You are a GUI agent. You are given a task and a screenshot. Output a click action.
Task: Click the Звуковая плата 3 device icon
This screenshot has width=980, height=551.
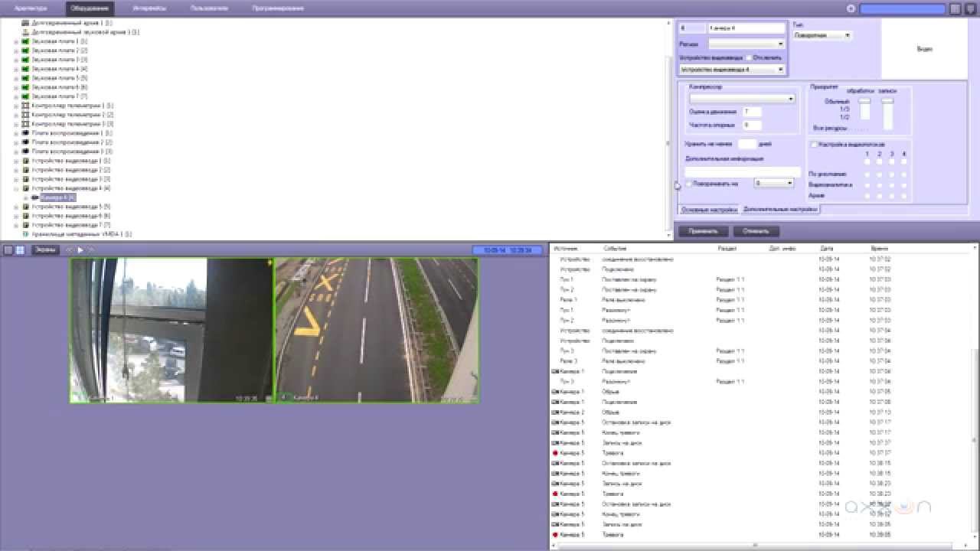point(25,60)
